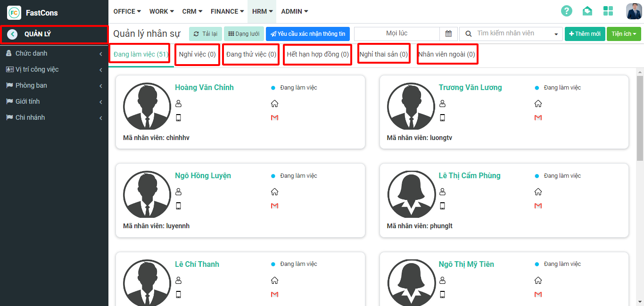This screenshot has width=644, height=306.
Task: Click the Mọi lúc date input field
Action: (396, 34)
